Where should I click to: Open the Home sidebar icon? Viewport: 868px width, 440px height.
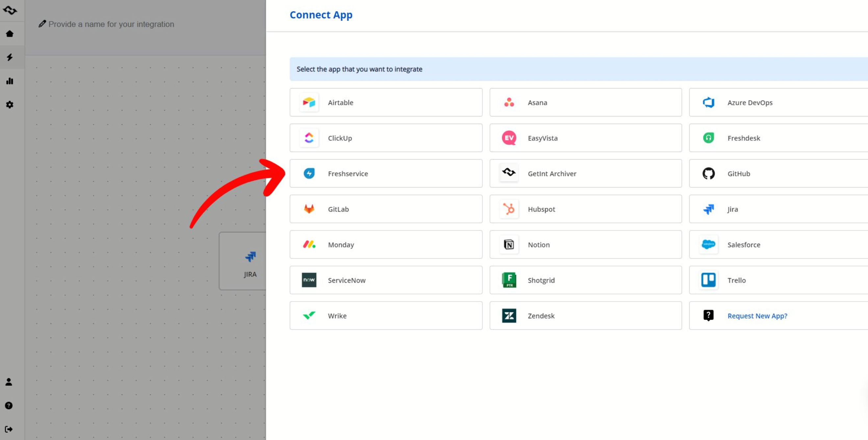[10, 34]
